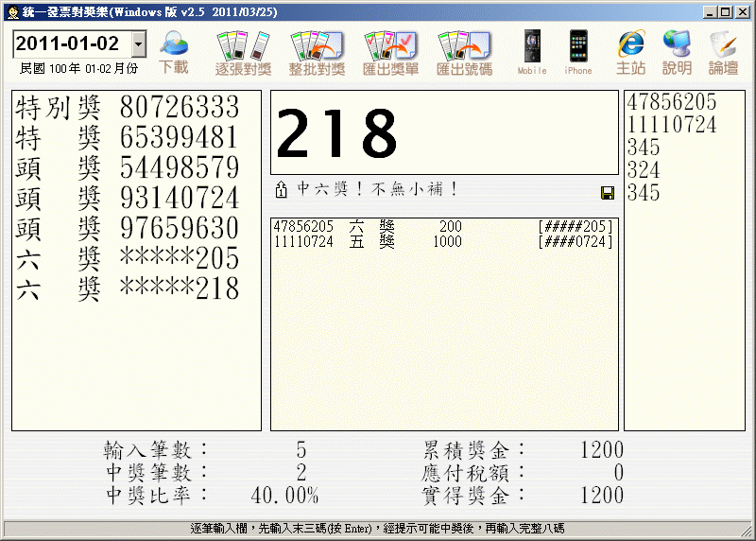This screenshot has height=541, width=756.
Task: Open the 主站 main website icon
Action: (630, 52)
